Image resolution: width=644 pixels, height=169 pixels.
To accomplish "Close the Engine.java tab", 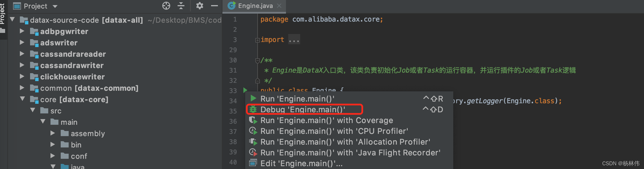I will click(x=279, y=6).
